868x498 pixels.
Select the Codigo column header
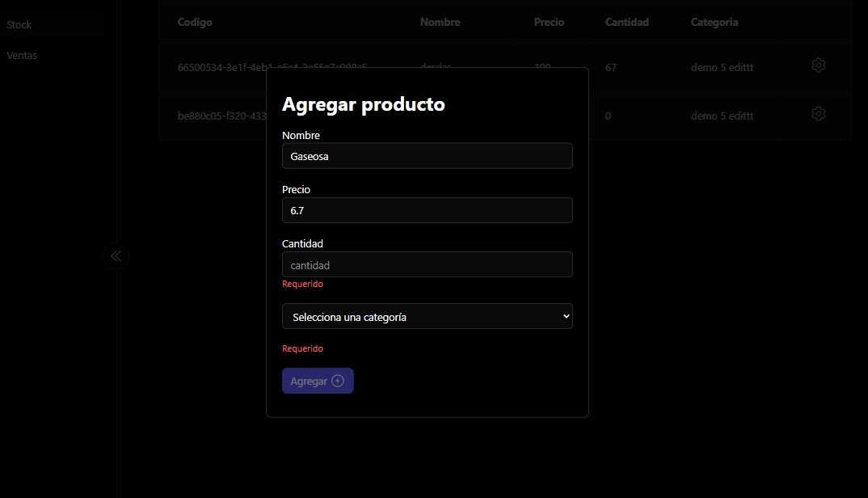[x=195, y=23]
